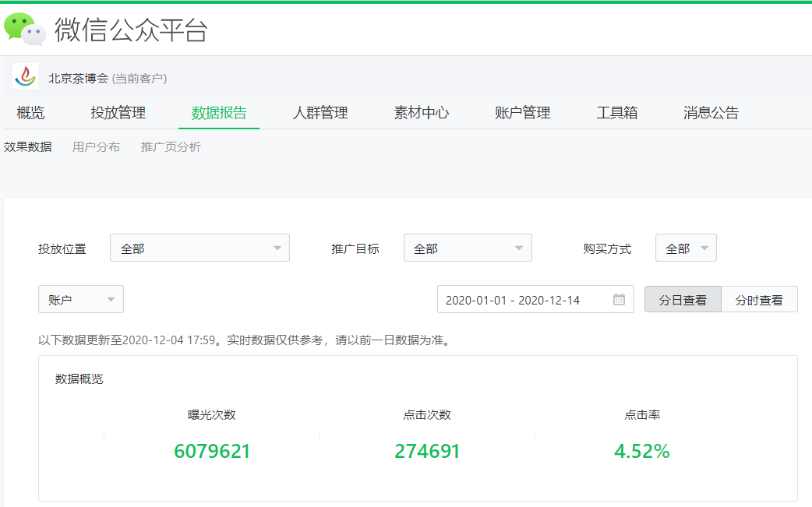812x507 pixels.
Task: Open the 人群管理 section
Action: [x=320, y=112]
